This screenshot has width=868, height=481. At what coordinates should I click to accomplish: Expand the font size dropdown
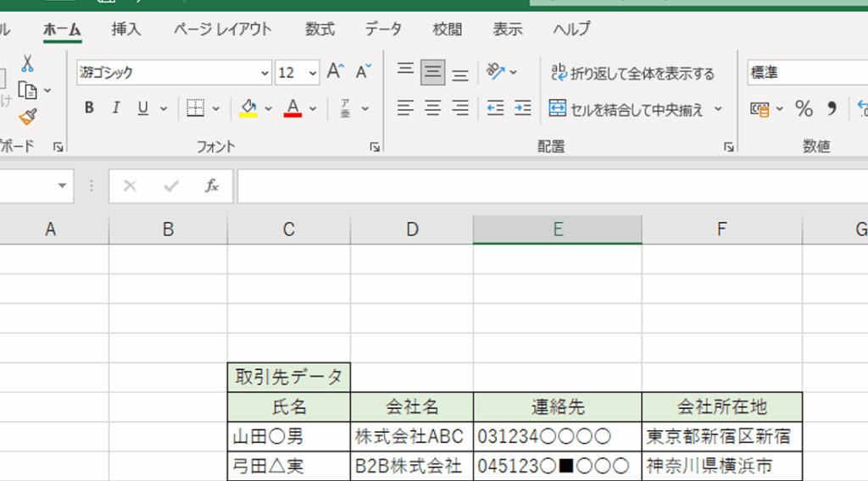point(313,73)
